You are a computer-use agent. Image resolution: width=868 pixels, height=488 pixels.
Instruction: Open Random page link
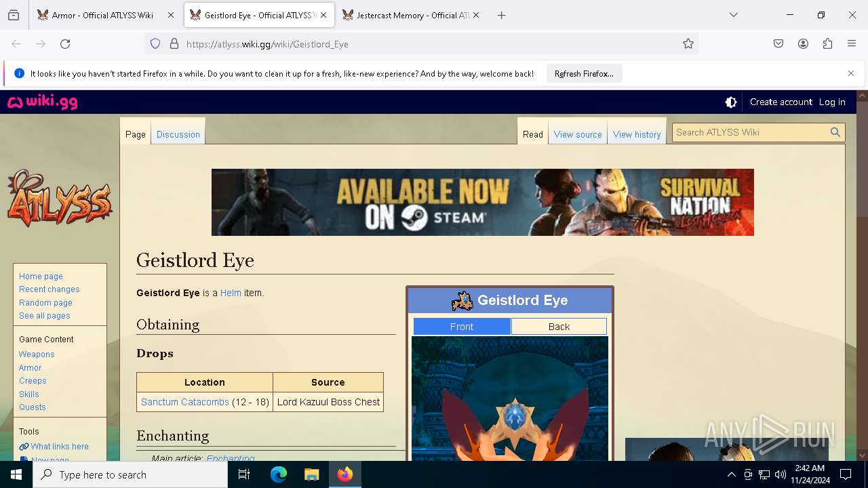[45, 303]
